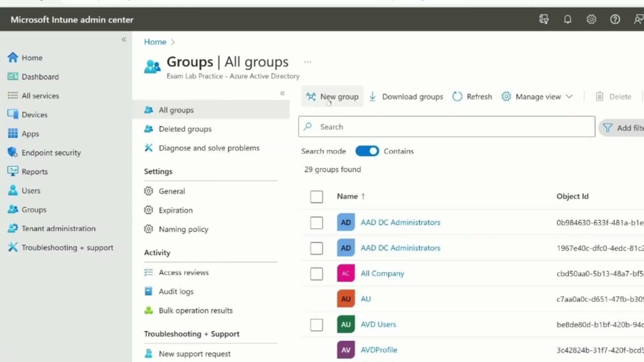
Task: Click the All services list icon
Action: pyautogui.click(x=13, y=96)
